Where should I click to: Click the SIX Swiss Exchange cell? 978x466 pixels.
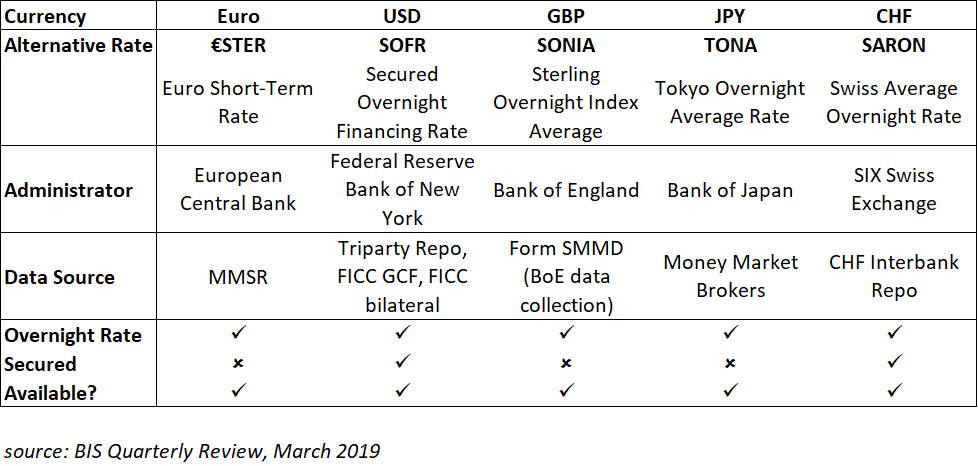point(895,189)
